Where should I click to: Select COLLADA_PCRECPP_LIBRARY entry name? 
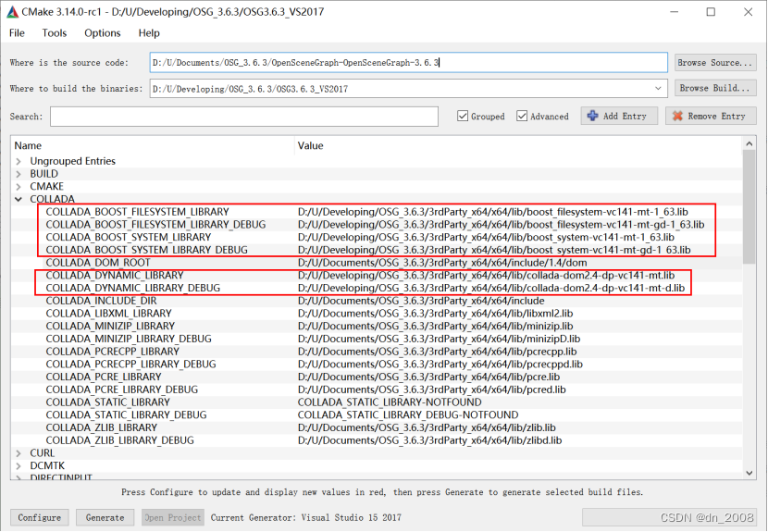click(x=113, y=352)
